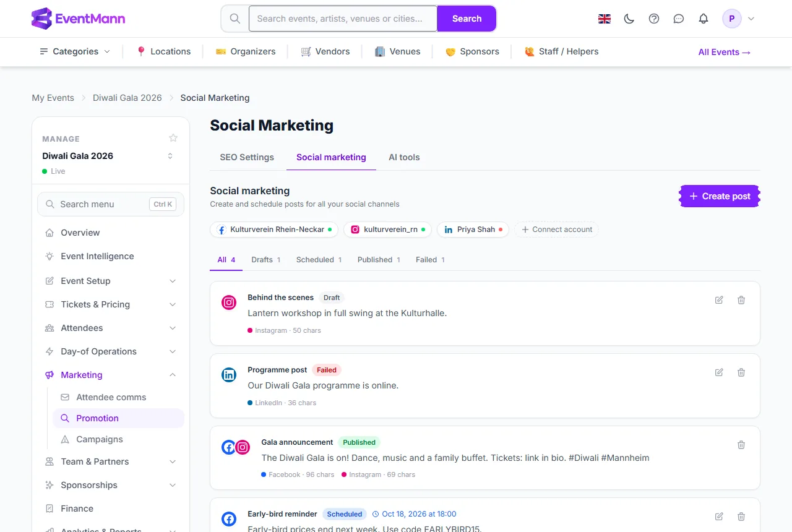Expand the Attendees section
Image resolution: width=792 pixels, height=532 pixels.
[111, 328]
